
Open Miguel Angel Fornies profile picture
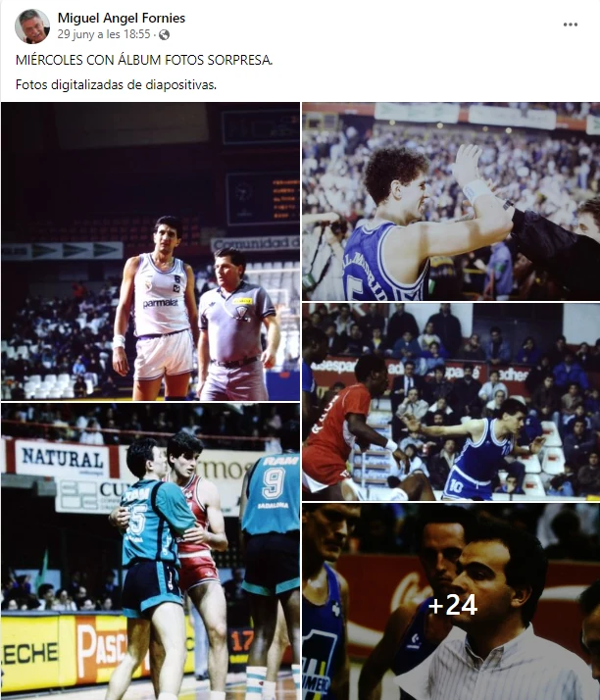(32, 25)
